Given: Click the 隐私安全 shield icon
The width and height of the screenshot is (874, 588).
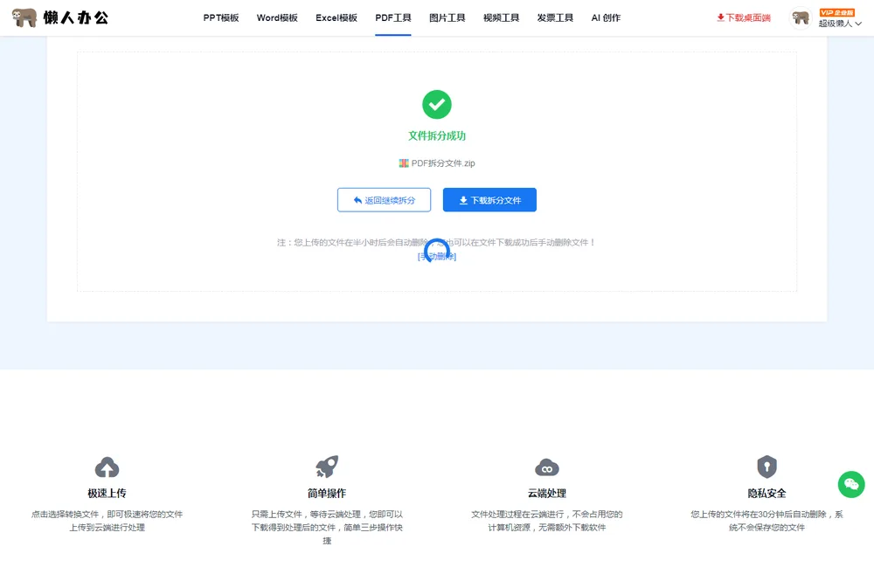Looking at the screenshot, I should (x=767, y=467).
